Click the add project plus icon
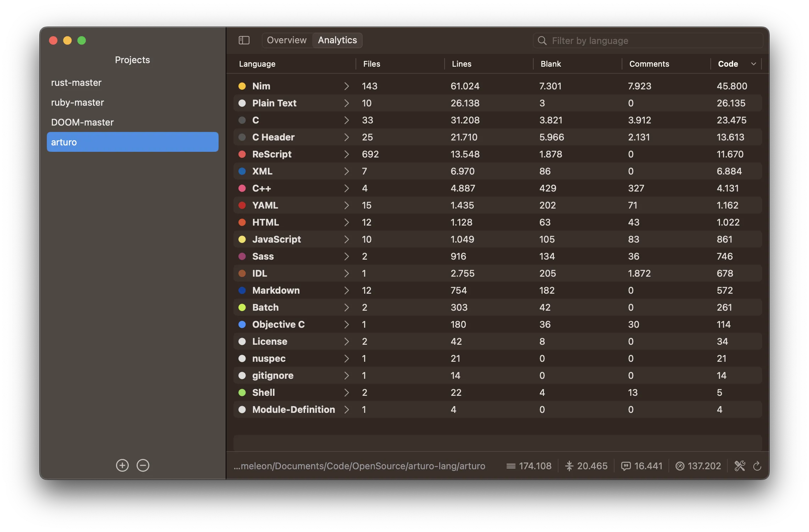809x532 pixels. pyautogui.click(x=122, y=465)
